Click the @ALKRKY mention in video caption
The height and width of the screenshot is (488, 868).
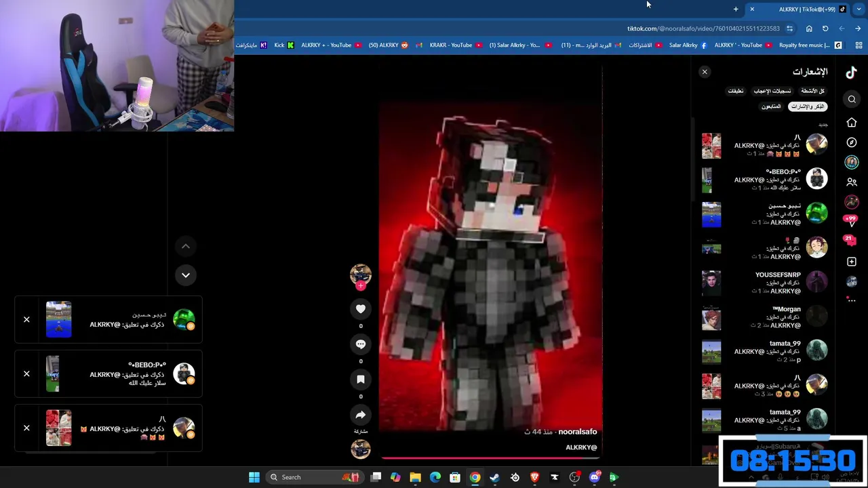pos(581,447)
